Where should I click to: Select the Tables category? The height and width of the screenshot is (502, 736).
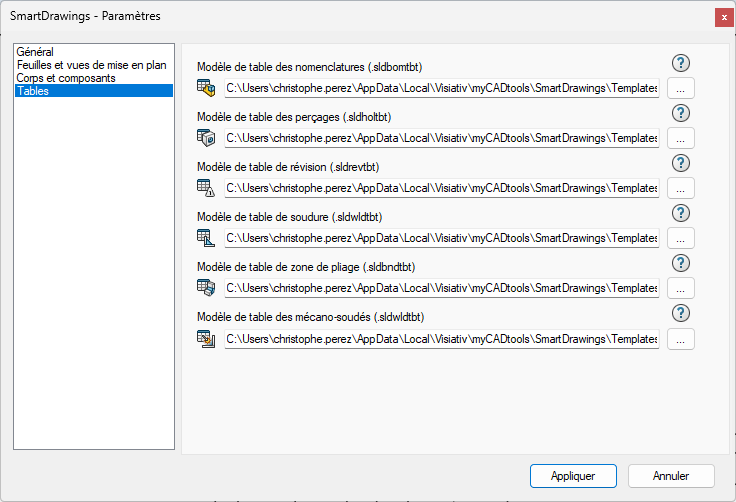point(32,91)
